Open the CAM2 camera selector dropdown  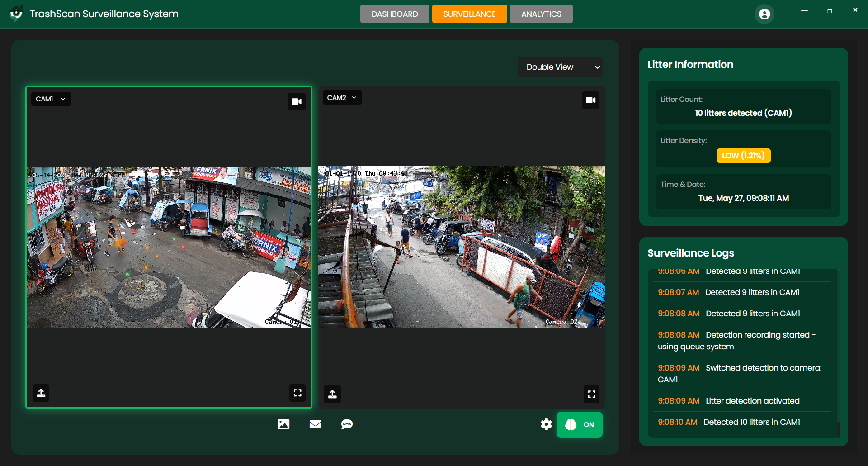point(341,97)
